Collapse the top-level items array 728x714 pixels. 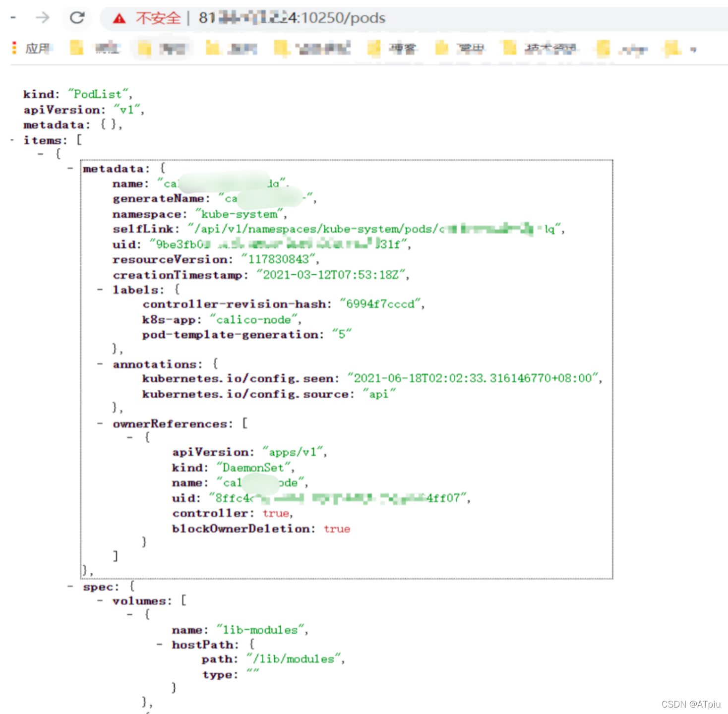coord(12,140)
